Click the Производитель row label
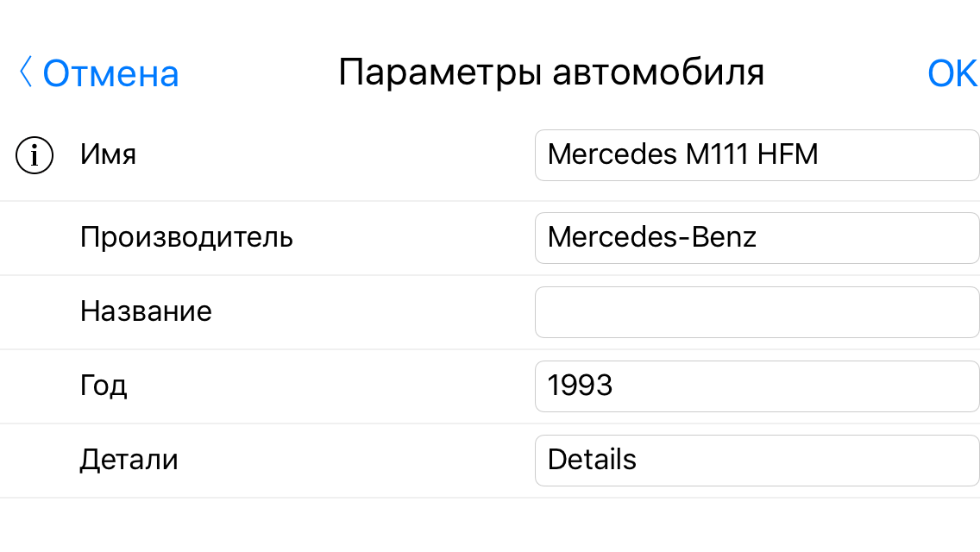The height and width of the screenshot is (552, 980). [186, 237]
